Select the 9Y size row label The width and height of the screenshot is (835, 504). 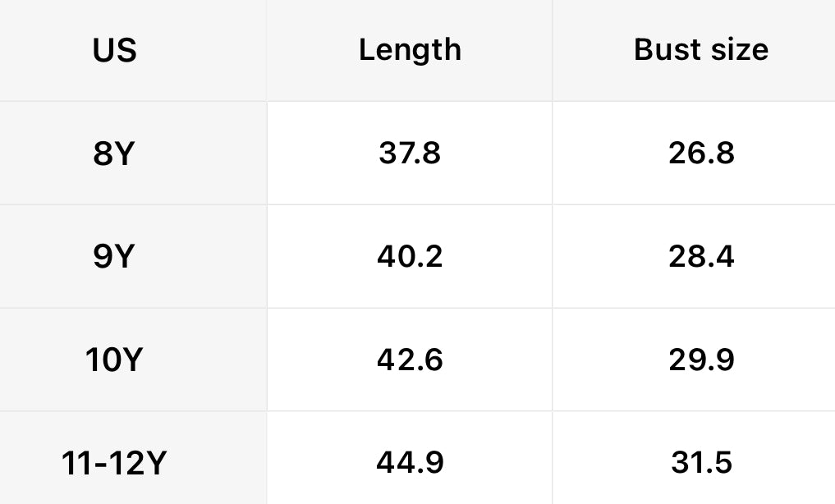tap(114, 257)
